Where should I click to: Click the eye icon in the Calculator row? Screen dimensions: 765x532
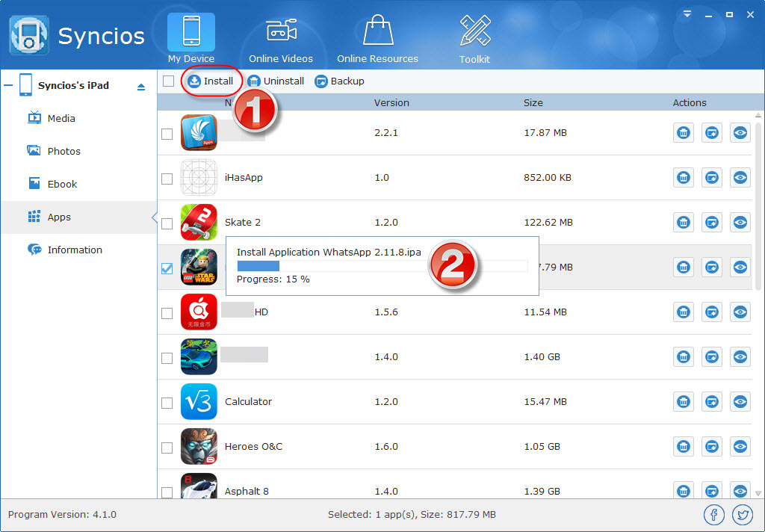[740, 402]
